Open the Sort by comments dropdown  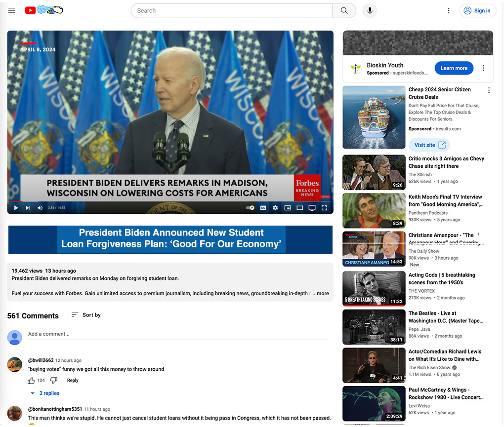86,315
